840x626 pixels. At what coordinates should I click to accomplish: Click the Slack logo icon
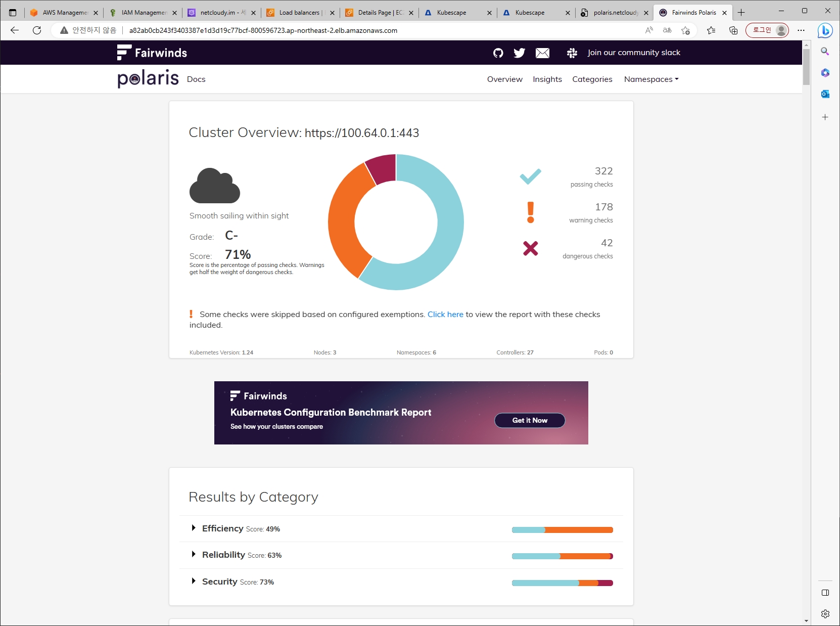point(572,53)
